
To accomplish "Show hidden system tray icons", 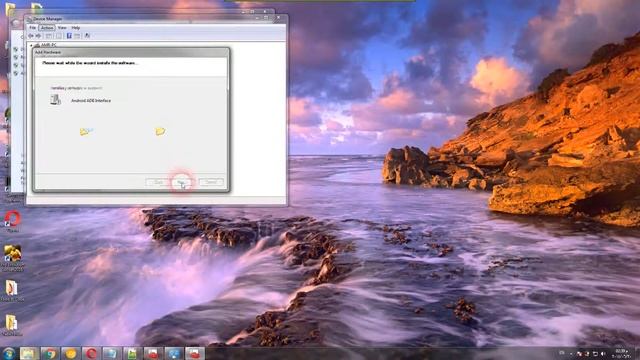I will point(571,354).
